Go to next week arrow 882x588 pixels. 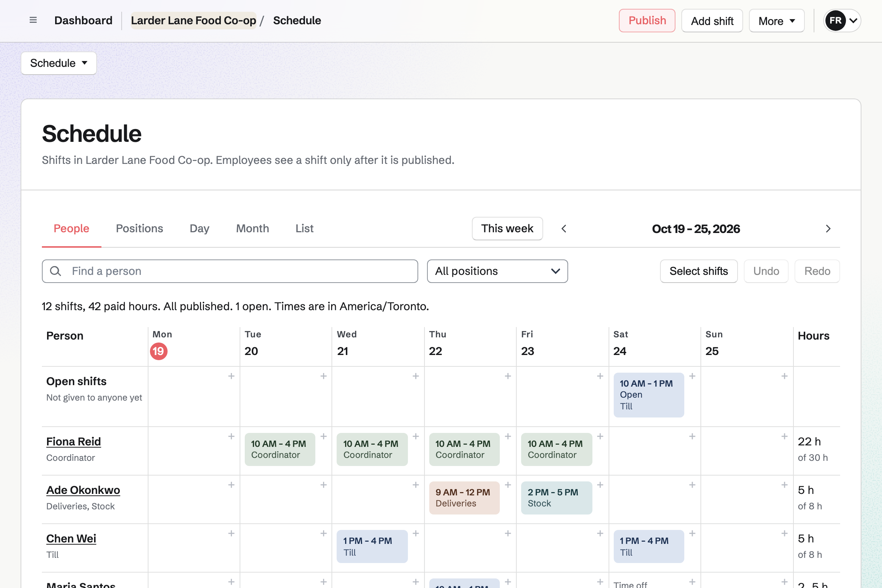(x=828, y=229)
